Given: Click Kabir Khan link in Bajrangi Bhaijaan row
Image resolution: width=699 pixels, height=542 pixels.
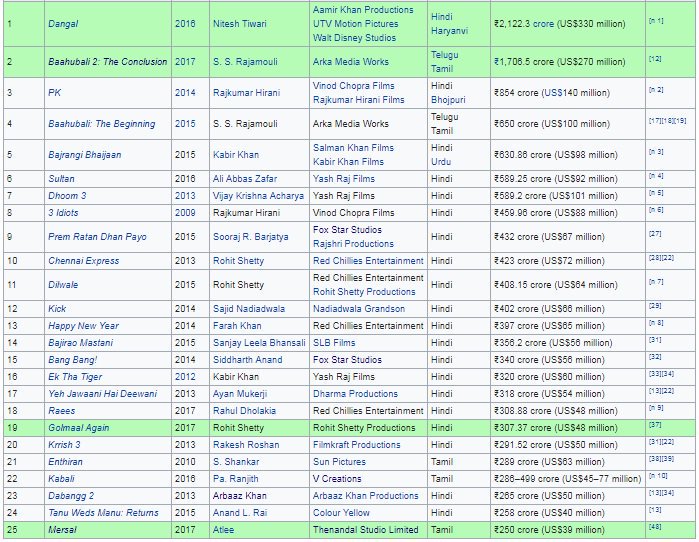Looking at the screenshot, I should (x=236, y=155).
